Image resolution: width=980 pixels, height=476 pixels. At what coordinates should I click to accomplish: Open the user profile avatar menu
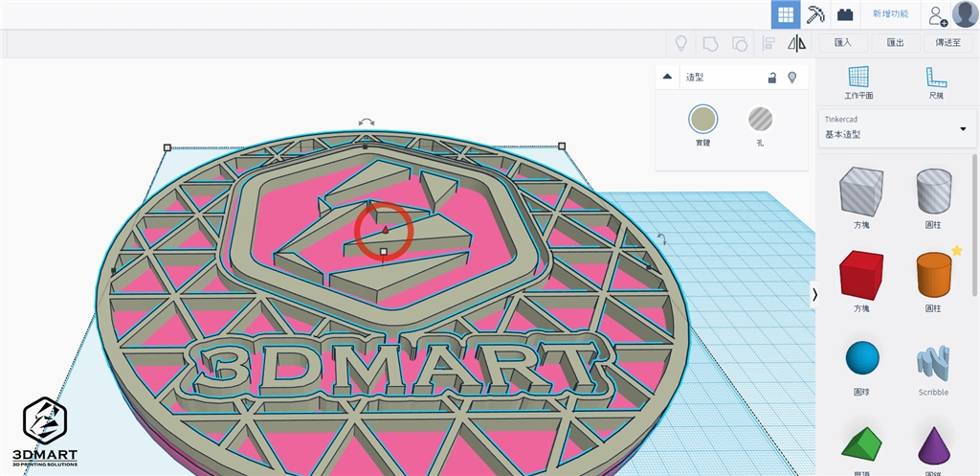pyautogui.click(x=965, y=14)
